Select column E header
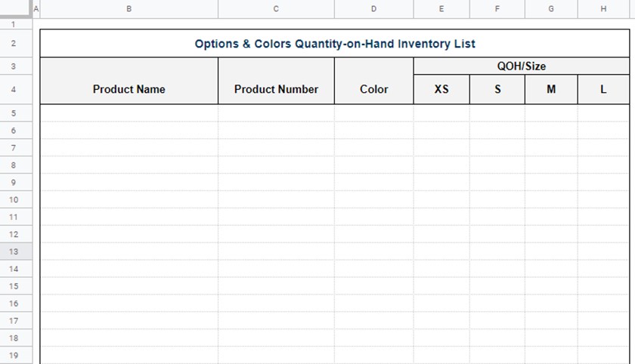 [x=441, y=9]
